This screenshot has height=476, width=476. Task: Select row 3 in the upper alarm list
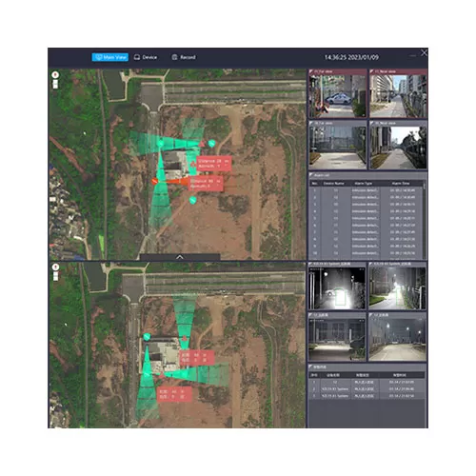367,205
